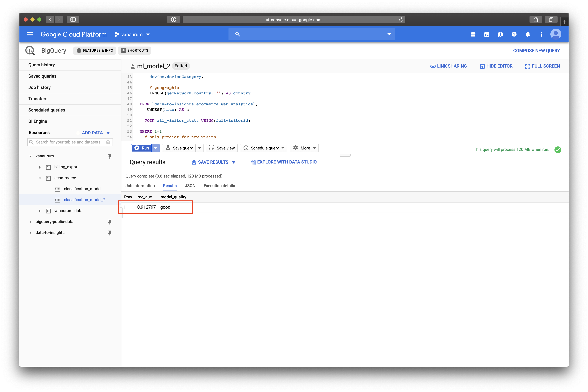Click the privacy extension icon near address bar
The height and width of the screenshot is (392, 588).
pos(173,19)
